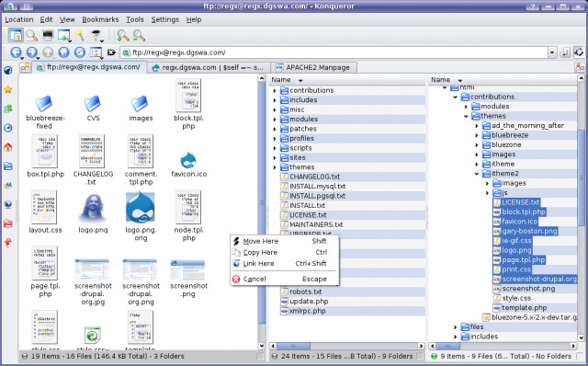Open the Bookmarks menu
The image size is (588, 366).
coord(100,19)
